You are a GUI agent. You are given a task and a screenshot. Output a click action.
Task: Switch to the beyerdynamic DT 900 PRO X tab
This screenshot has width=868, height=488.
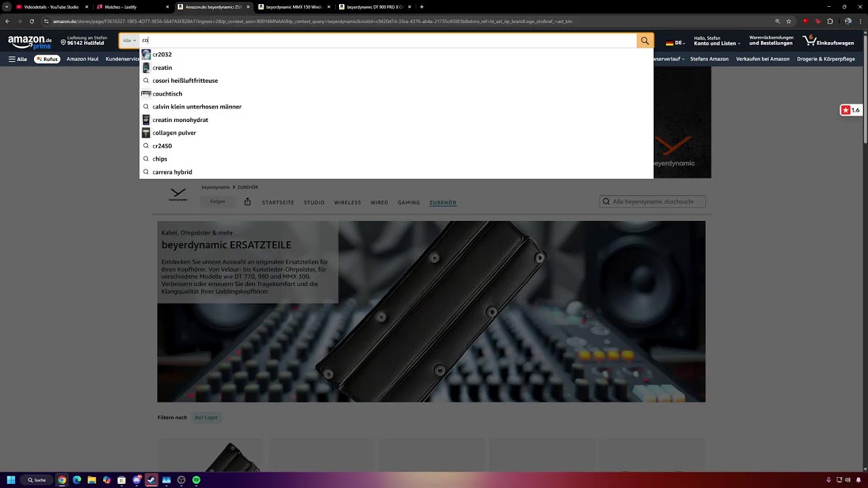374,7
